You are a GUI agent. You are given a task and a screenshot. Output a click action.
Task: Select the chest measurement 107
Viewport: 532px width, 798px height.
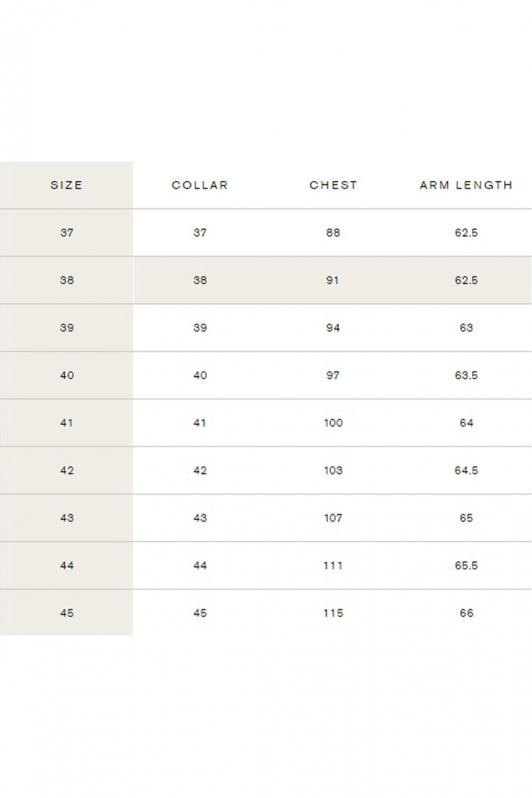tap(333, 518)
